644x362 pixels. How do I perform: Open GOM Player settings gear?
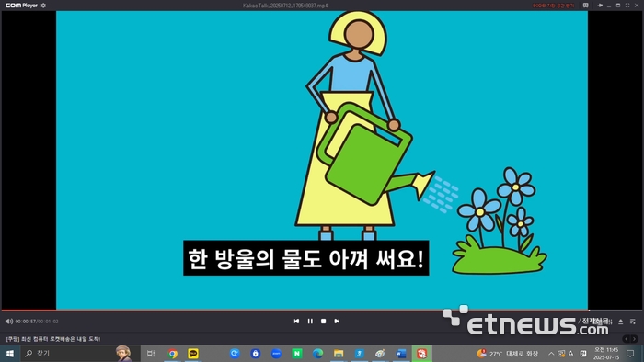tap(43, 6)
